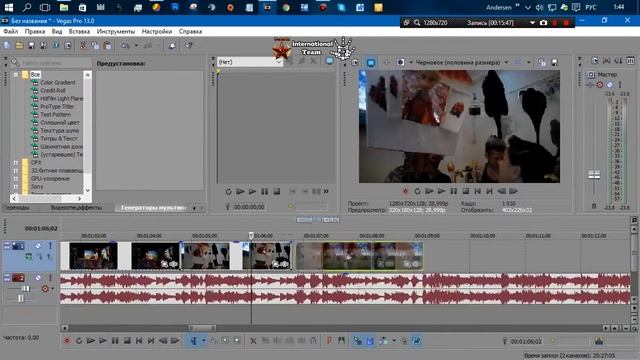Toggle Automatic Crossfades in the bottom toolbar
This screenshot has height=360, width=640.
click(370, 340)
